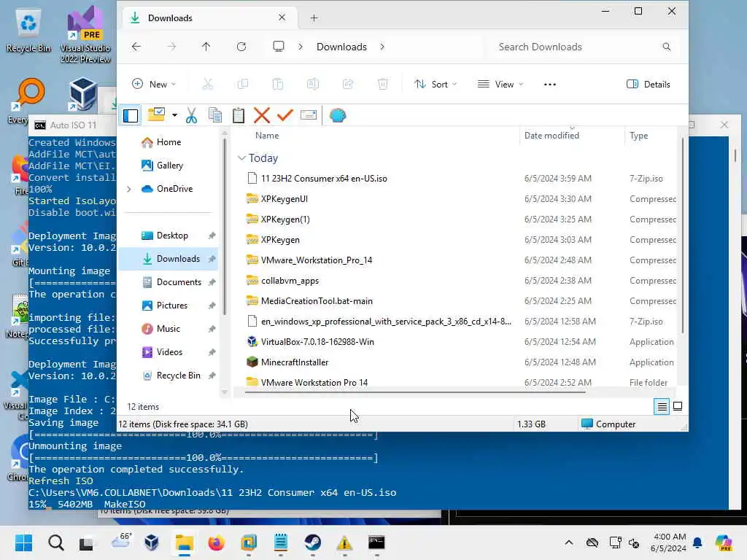Screen dimensions: 747x560
Task: Select the XPKeygenUI compressed folder
Action: 285,199
